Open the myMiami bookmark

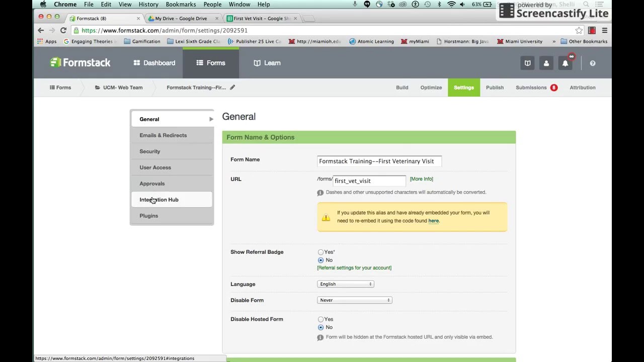(x=415, y=41)
